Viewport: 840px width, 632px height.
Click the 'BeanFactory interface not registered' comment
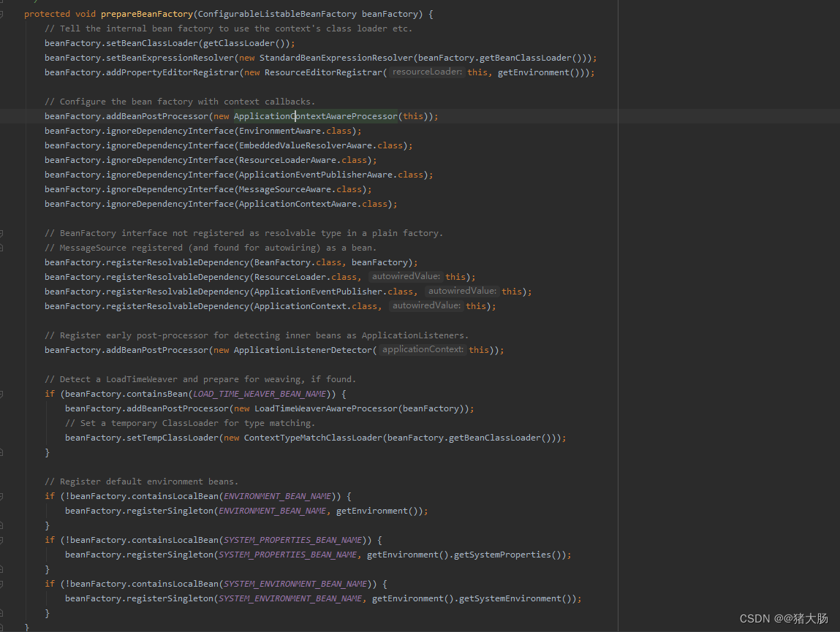point(243,234)
